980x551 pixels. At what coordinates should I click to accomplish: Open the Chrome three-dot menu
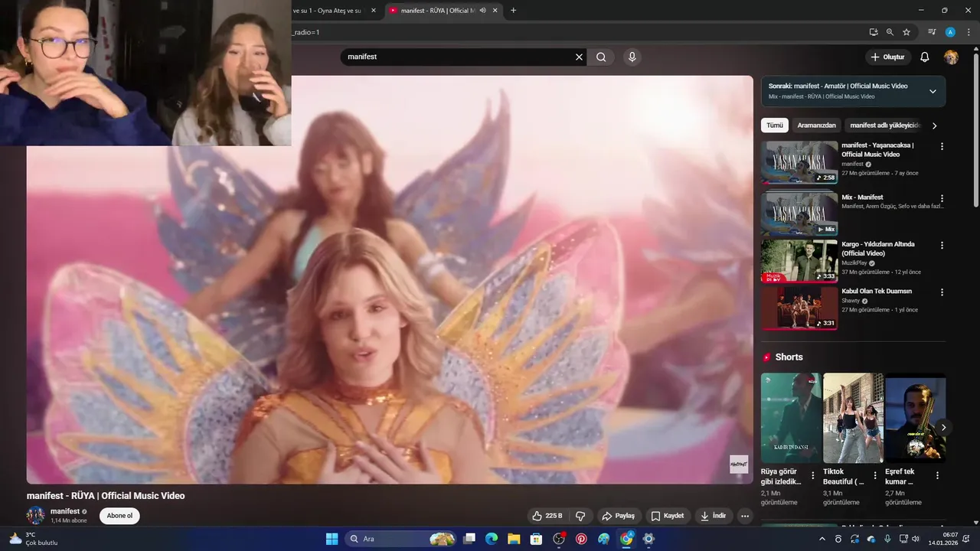(x=968, y=32)
